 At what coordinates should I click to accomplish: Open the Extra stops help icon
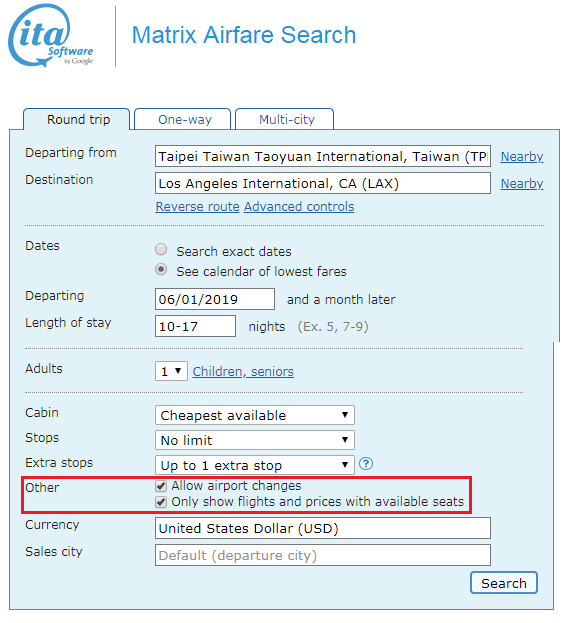click(366, 464)
